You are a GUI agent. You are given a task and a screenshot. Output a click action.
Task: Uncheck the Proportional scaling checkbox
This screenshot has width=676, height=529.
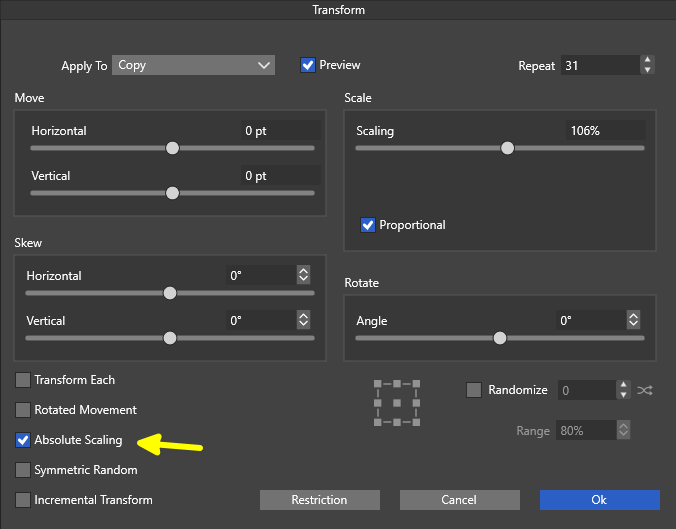[x=368, y=225]
